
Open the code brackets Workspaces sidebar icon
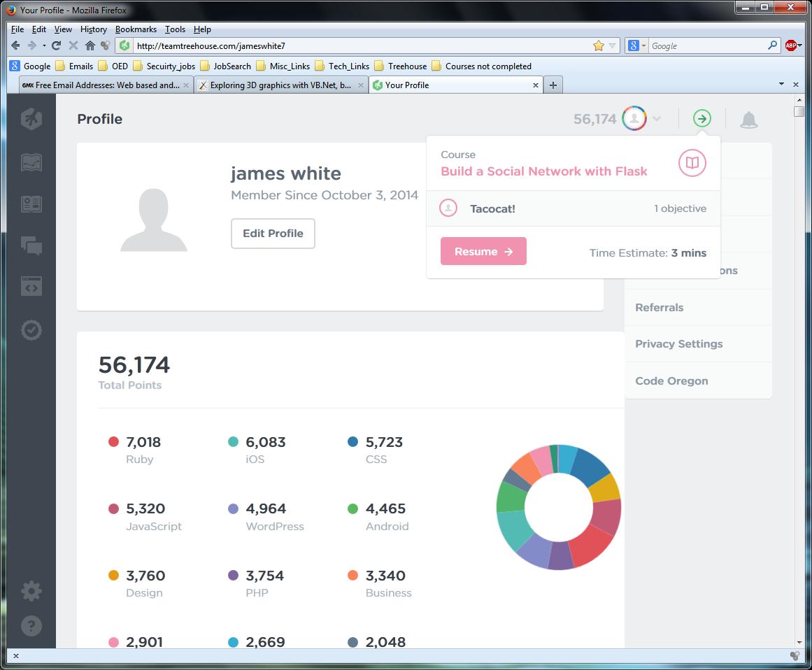(x=31, y=286)
